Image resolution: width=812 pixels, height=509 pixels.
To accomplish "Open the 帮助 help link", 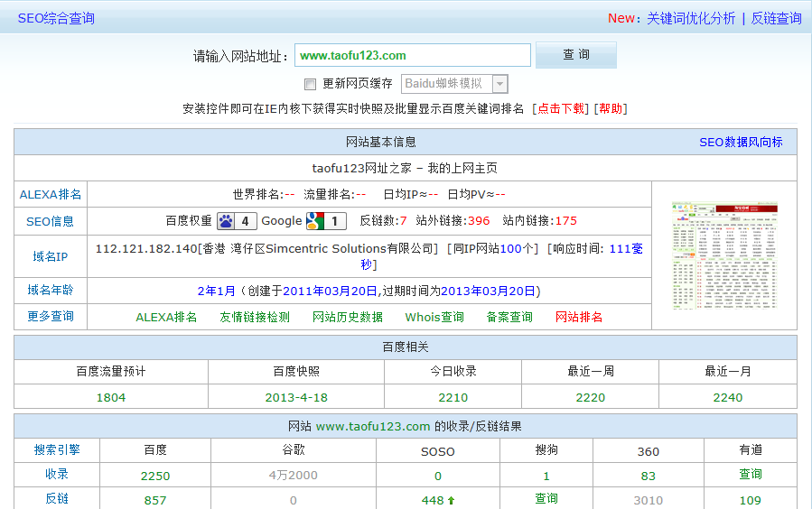I will 611,108.
